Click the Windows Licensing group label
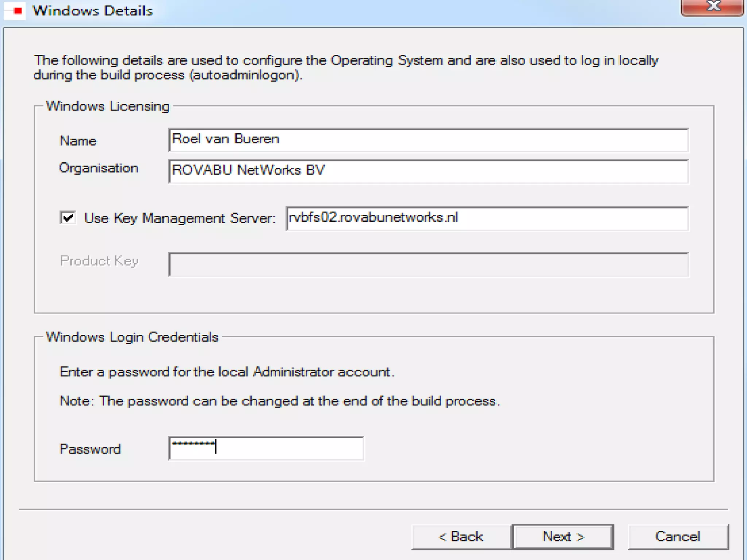747x560 pixels. (108, 106)
